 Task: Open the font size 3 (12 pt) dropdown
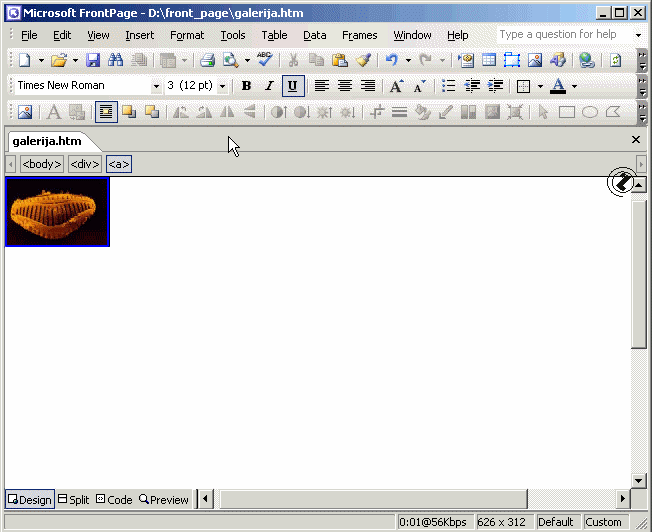click(x=222, y=86)
